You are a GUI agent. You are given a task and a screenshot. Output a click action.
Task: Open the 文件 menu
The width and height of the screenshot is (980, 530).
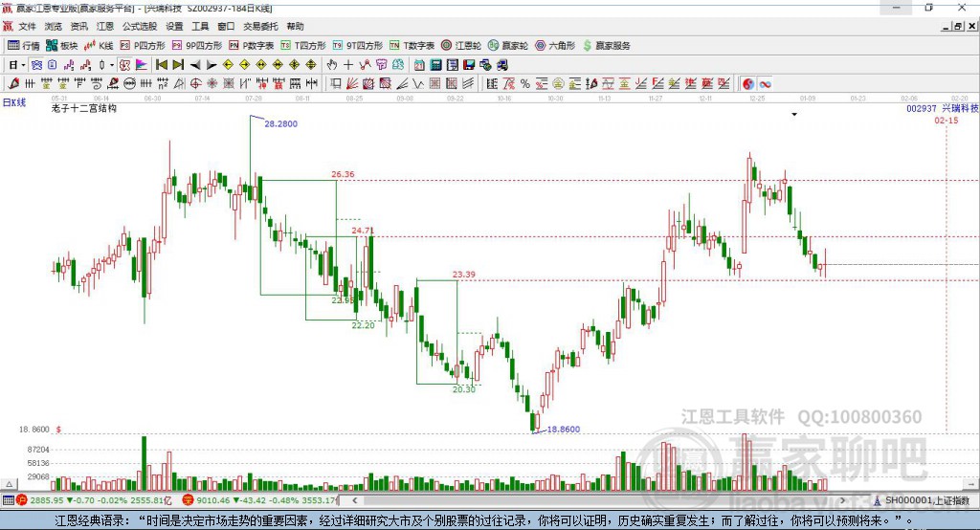click(x=27, y=26)
